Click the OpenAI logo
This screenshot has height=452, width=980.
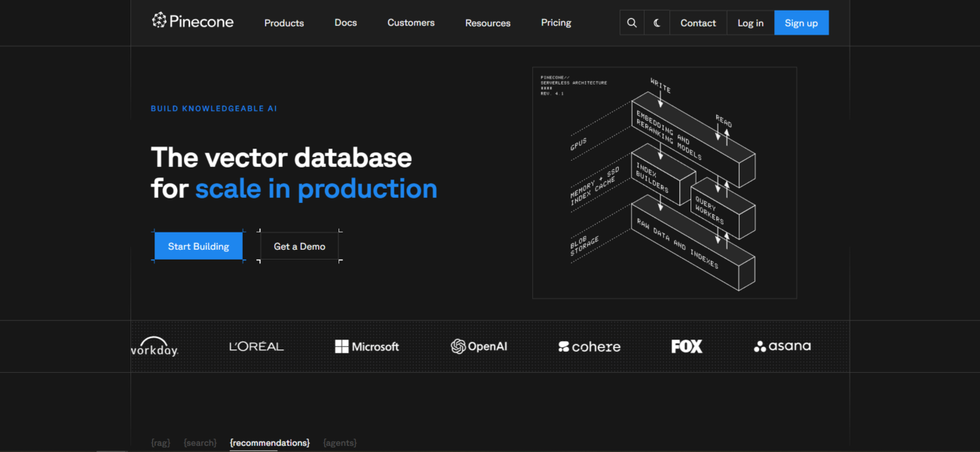[479, 346]
